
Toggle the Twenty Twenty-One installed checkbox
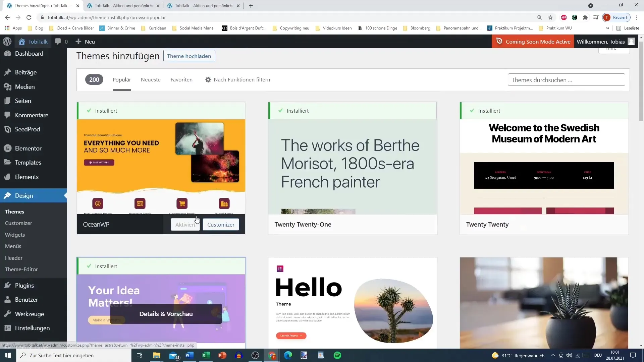tap(280, 111)
